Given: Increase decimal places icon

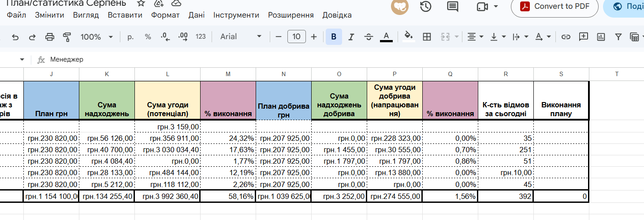Looking at the screenshot, I should pos(182,37).
